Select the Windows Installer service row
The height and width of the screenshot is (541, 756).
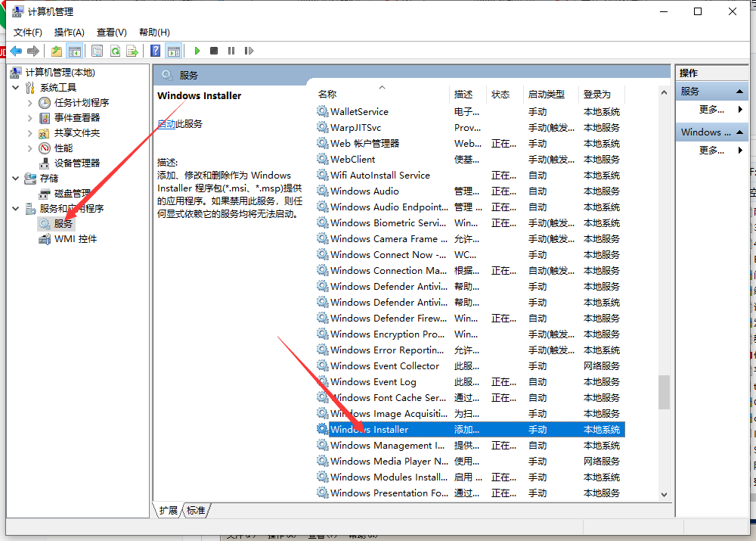470,430
